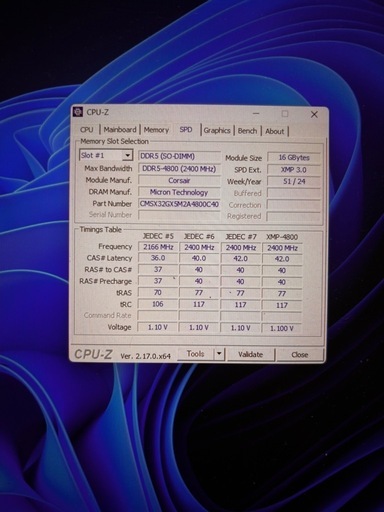Click the 16 GBytes module size value
This screenshot has width=384, height=512.
click(x=294, y=157)
